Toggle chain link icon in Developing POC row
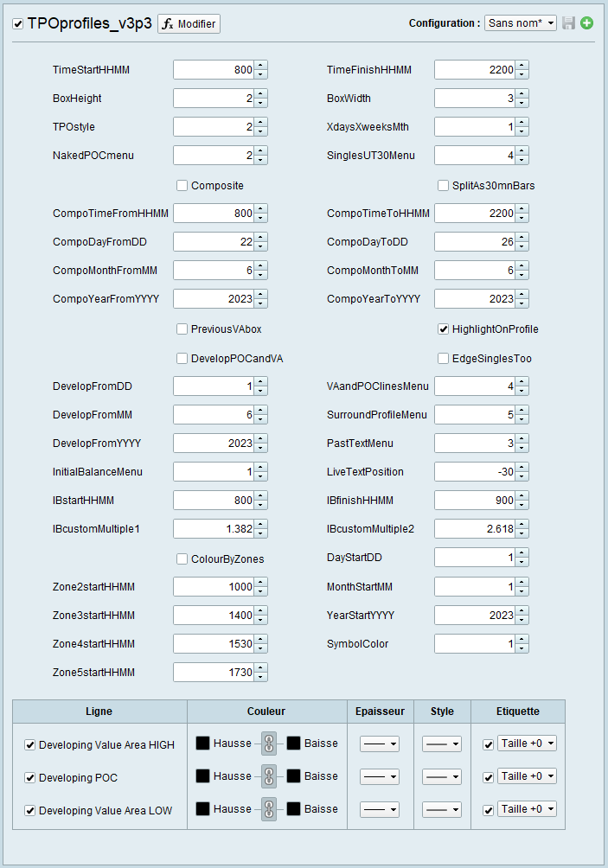Image resolution: width=608 pixels, height=868 pixels. point(269,776)
